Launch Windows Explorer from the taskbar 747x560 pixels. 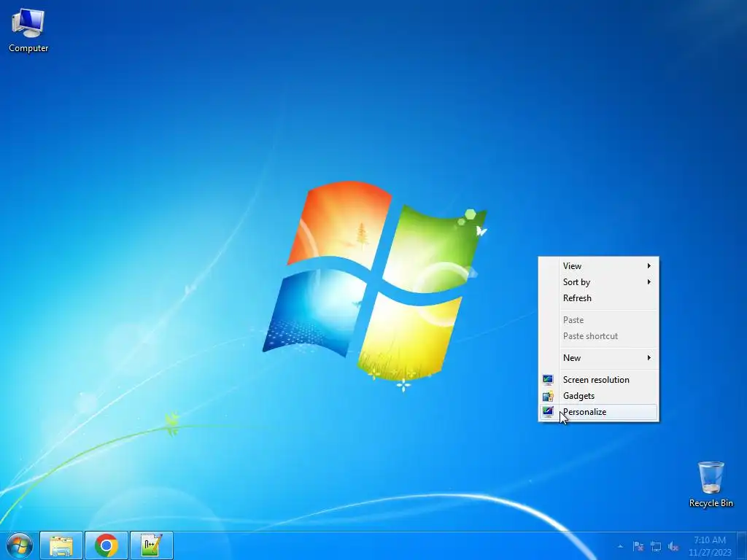coord(61,545)
